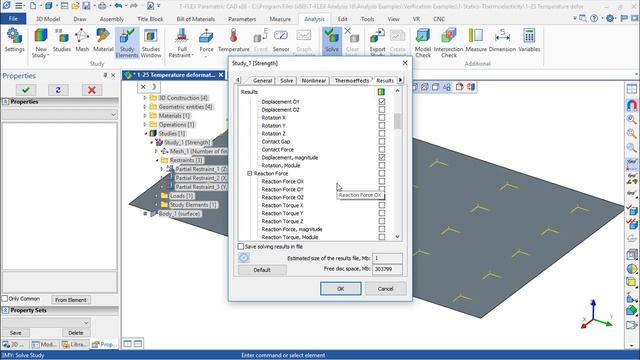This screenshot has height=360, width=640.
Task: Switch to the Assembly ribbon tab
Action: coord(111,19)
